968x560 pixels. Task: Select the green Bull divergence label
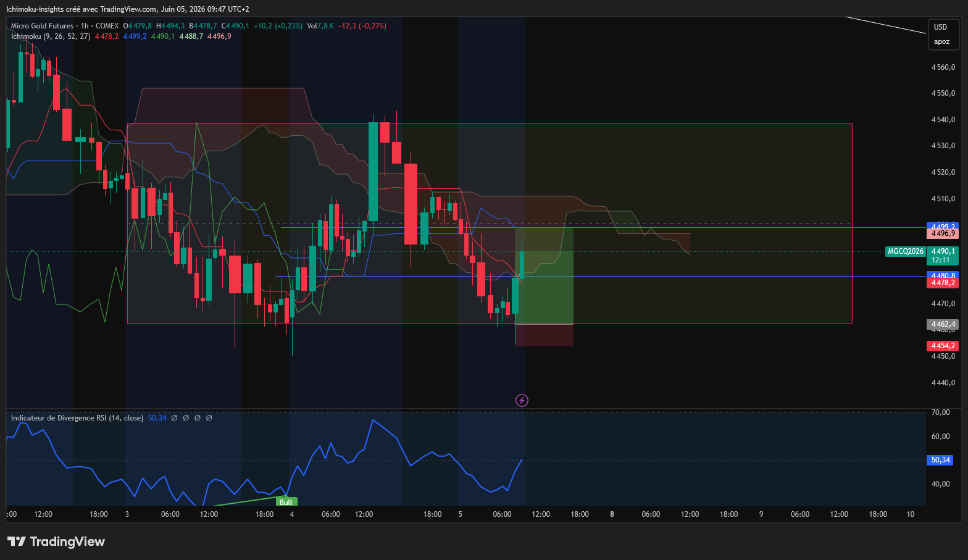tap(286, 502)
